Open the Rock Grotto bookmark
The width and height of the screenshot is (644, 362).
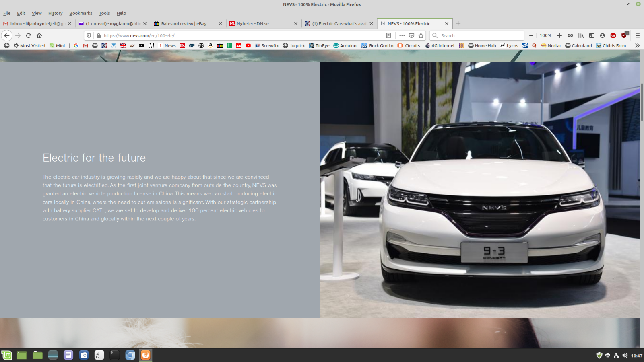coord(378,45)
